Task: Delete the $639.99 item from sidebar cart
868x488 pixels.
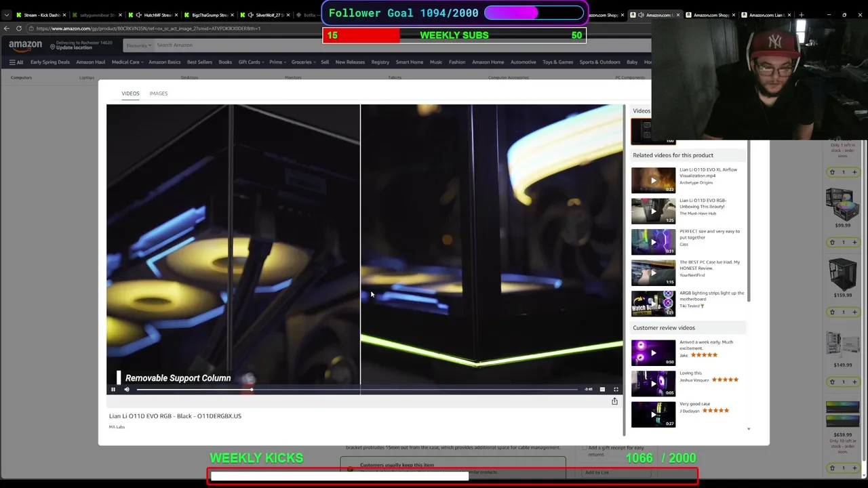Action: [x=832, y=468]
